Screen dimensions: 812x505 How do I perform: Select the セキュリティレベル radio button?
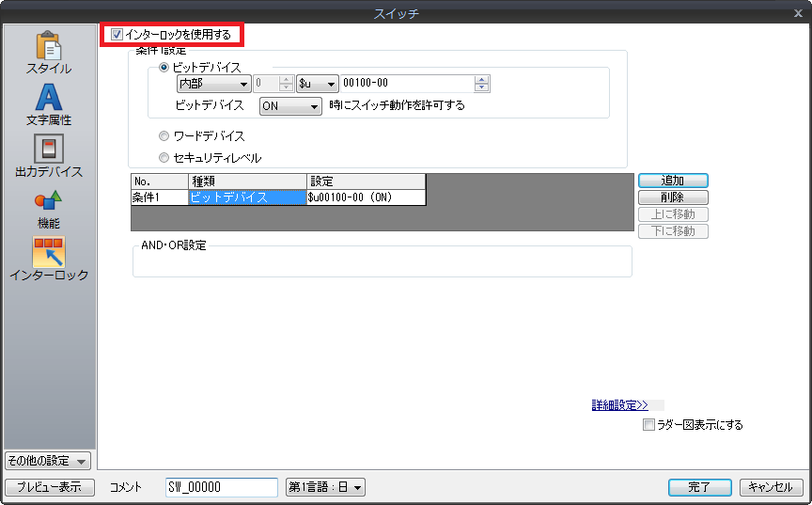(x=164, y=158)
